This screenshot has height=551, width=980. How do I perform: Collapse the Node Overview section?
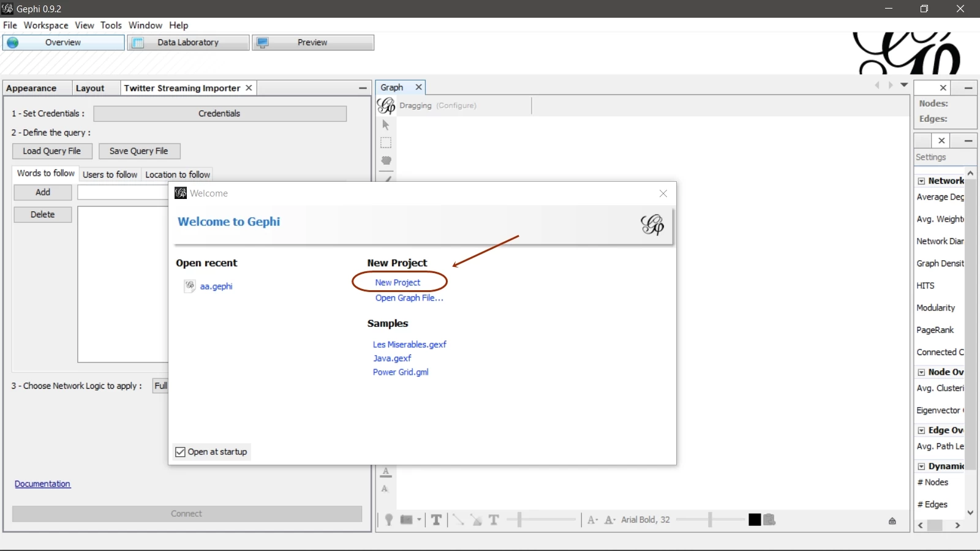tap(921, 372)
